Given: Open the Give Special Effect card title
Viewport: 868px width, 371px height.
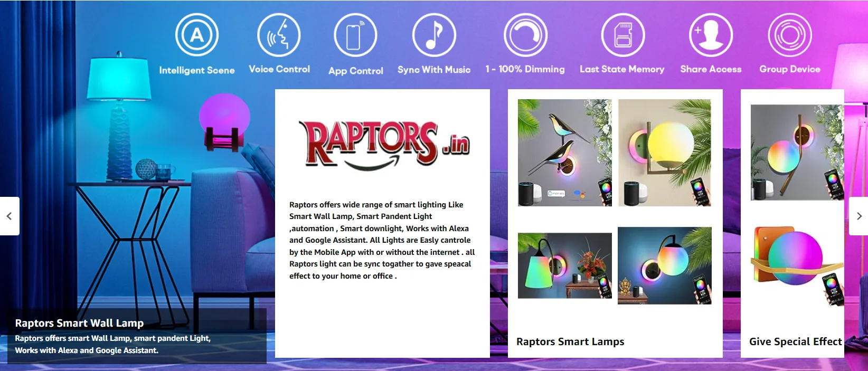Looking at the screenshot, I should [795, 341].
